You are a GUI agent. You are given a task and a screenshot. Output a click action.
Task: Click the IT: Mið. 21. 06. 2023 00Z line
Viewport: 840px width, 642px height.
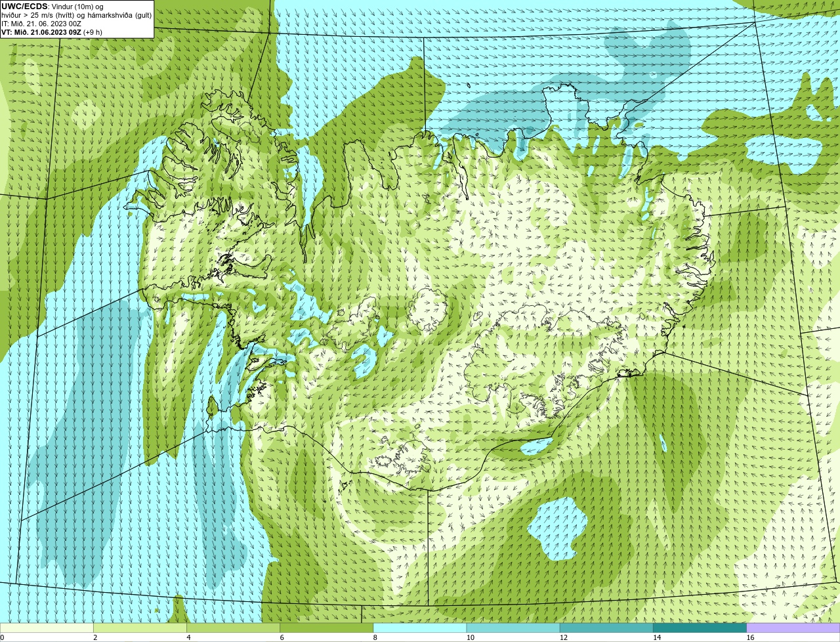tap(41, 24)
